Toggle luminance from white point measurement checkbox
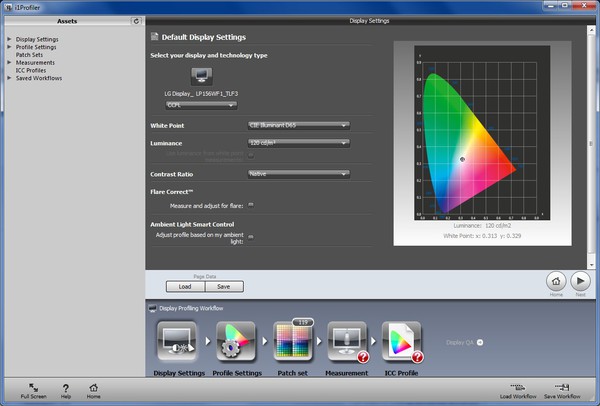600x406 pixels. pyautogui.click(x=251, y=155)
